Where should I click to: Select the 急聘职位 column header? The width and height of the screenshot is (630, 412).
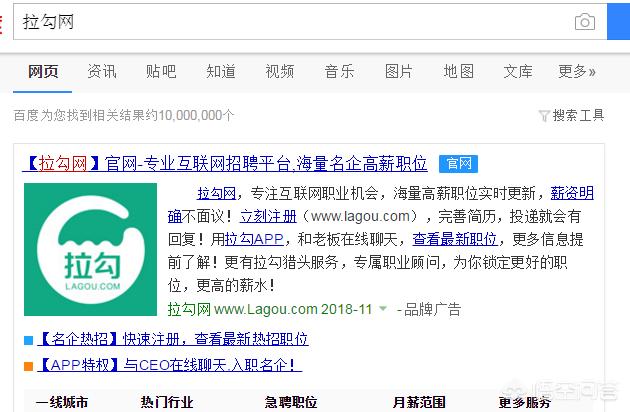click(291, 402)
